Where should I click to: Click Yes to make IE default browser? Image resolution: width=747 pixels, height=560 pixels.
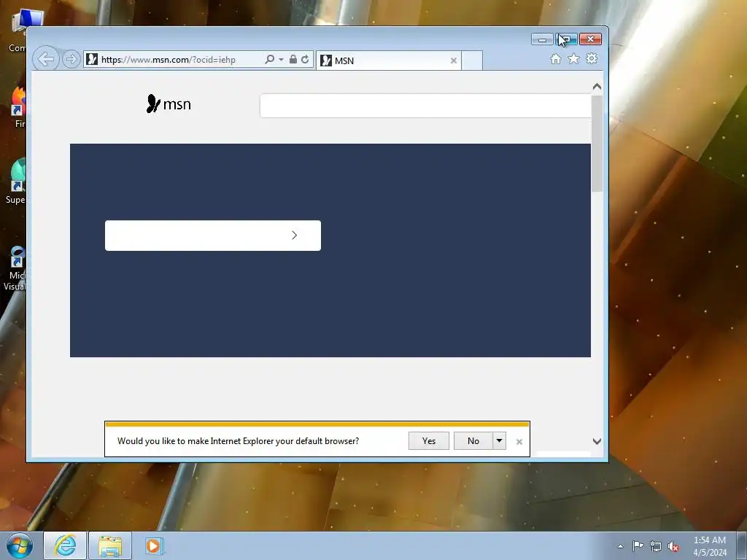click(x=429, y=441)
